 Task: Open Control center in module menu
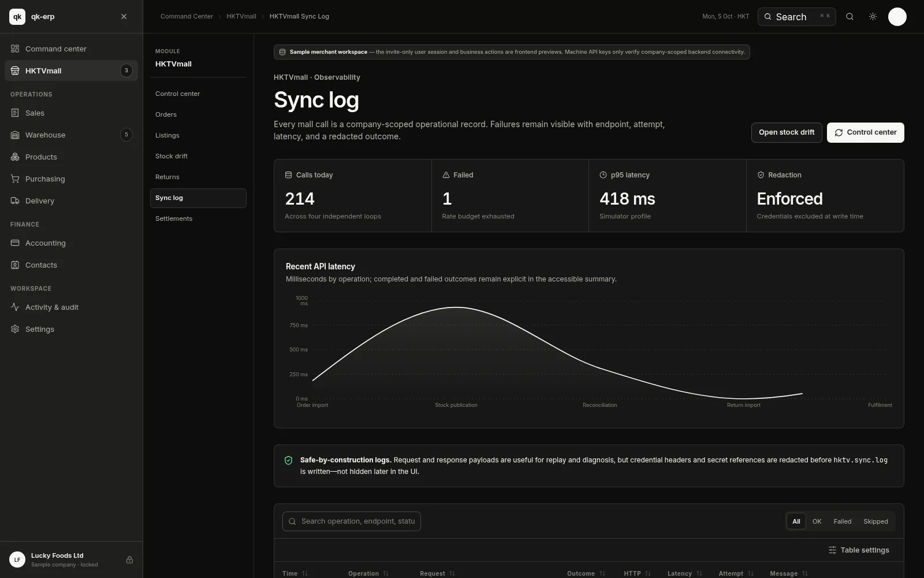point(198,94)
